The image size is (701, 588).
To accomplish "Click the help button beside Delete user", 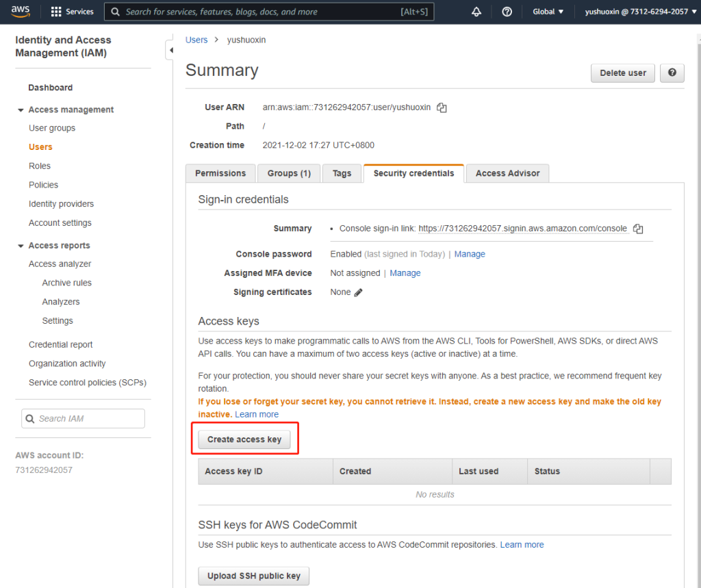I will coord(672,73).
